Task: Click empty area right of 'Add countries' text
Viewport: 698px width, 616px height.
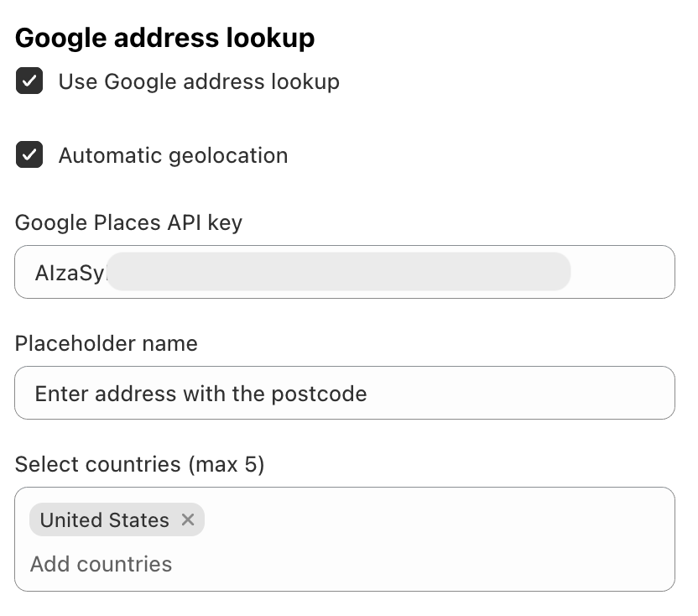Action: point(419,564)
